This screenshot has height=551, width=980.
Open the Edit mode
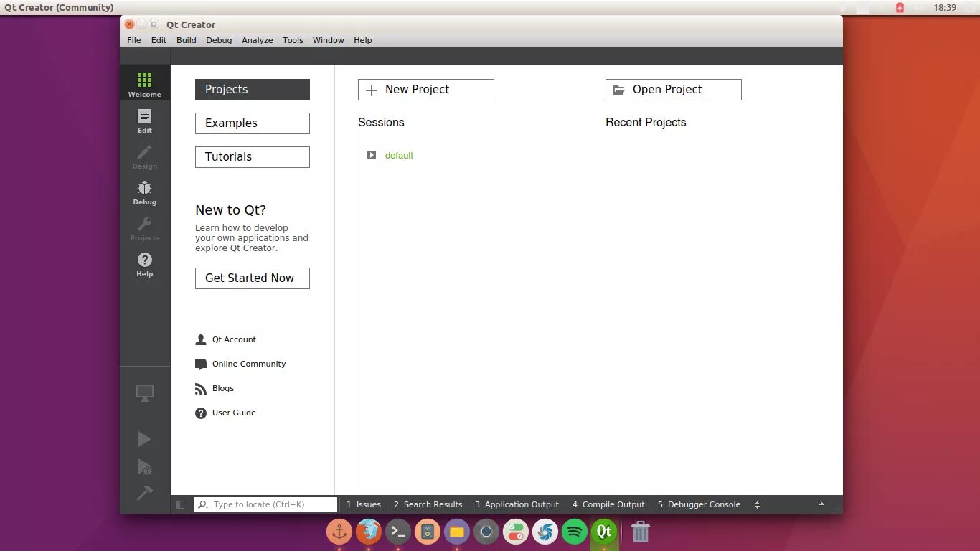tap(144, 121)
